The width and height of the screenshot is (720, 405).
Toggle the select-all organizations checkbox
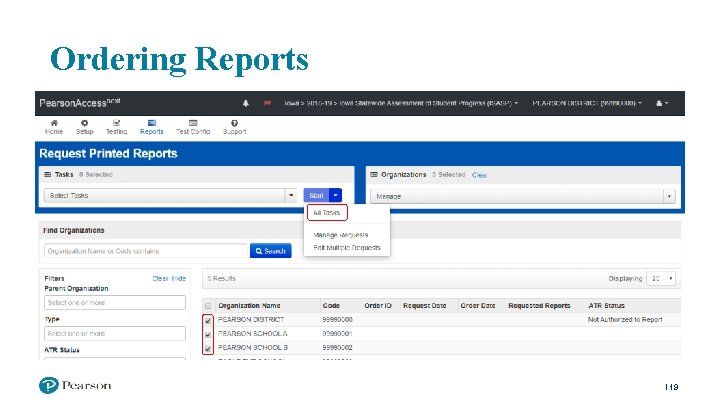coord(208,306)
